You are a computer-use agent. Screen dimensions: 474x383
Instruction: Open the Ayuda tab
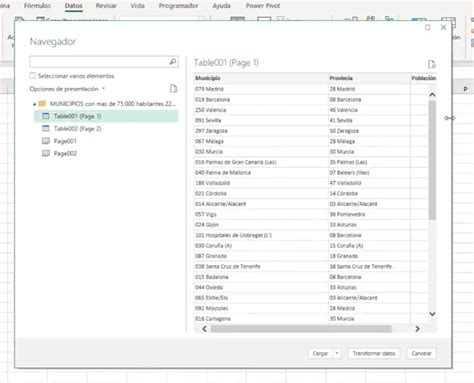point(221,6)
